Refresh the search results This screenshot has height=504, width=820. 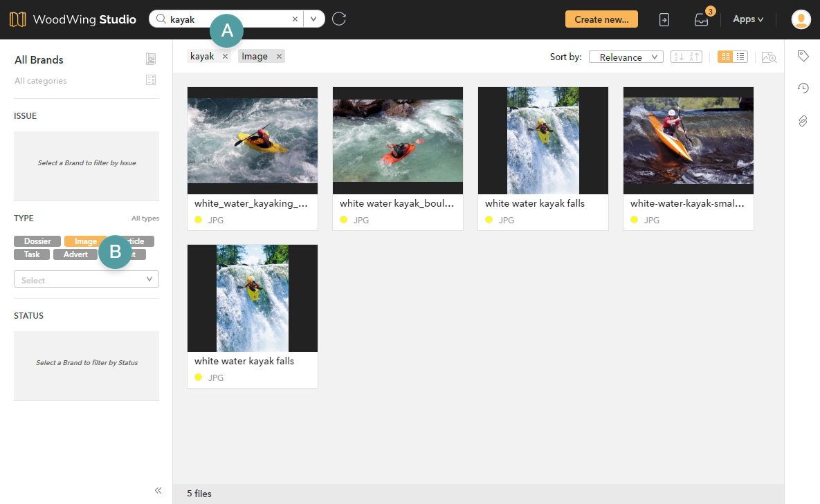click(338, 19)
